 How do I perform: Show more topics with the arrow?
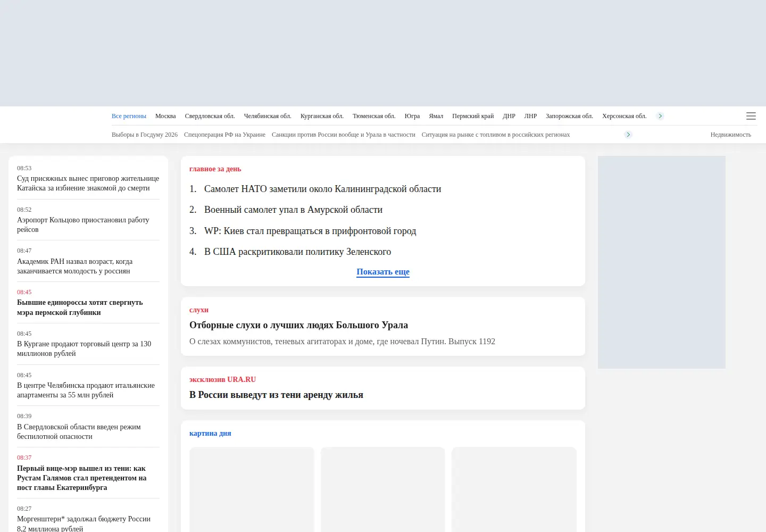coord(628,135)
